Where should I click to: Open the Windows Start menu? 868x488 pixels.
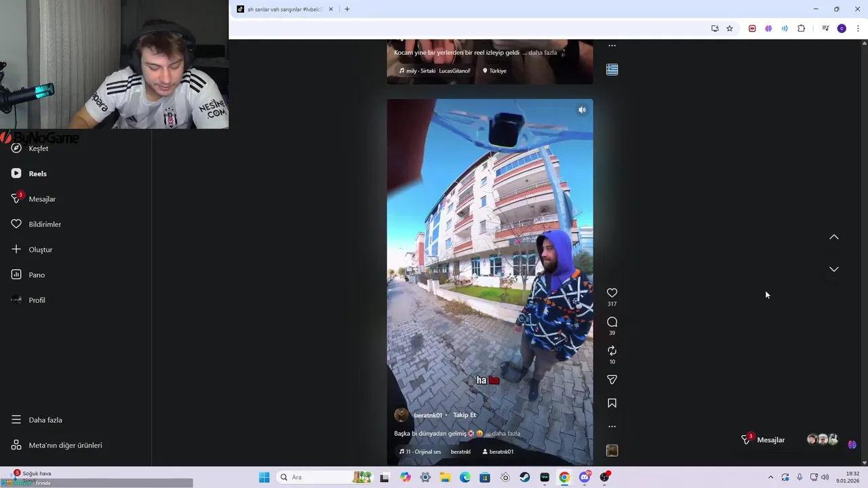coord(264,477)
